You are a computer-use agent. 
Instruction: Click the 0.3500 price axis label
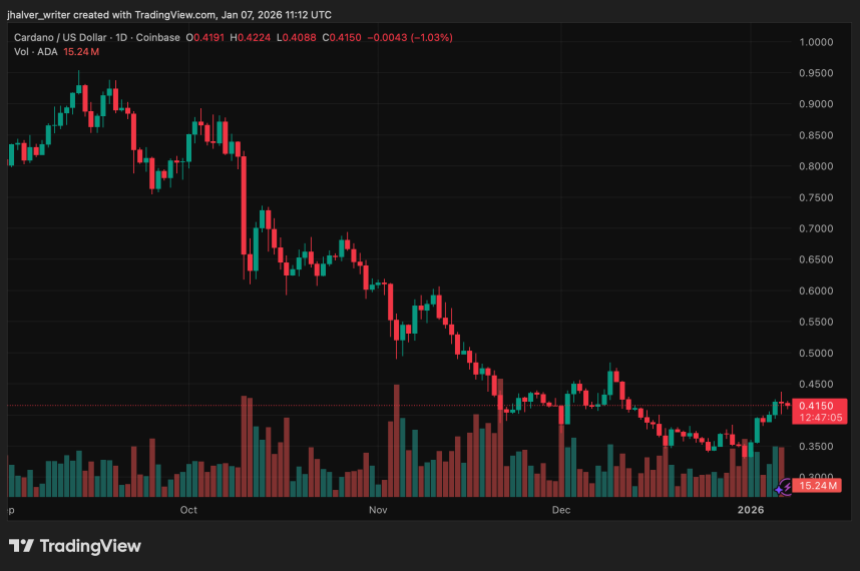pos(816,446)
